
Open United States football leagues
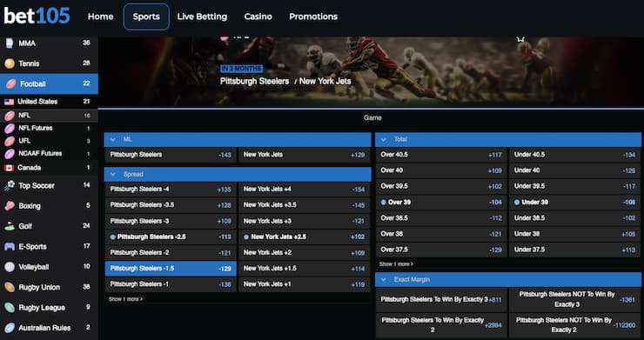pyautogui.click(x=49, y=102)
